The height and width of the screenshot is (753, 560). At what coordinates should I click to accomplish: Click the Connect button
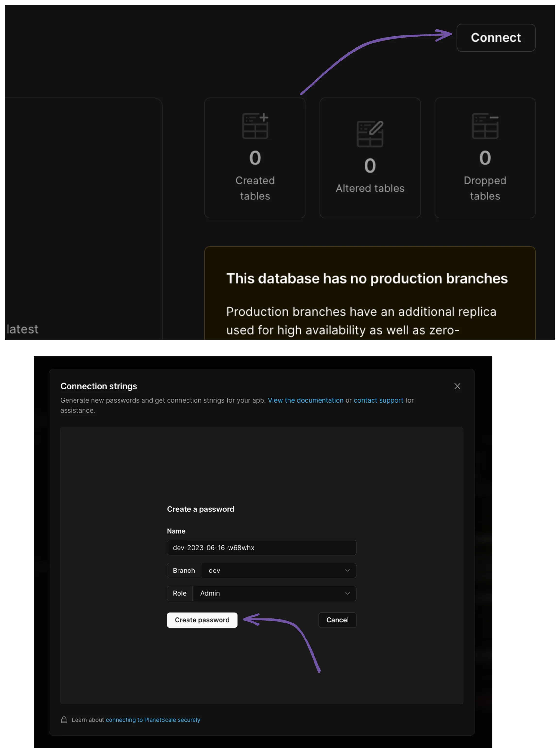(496, 38)
